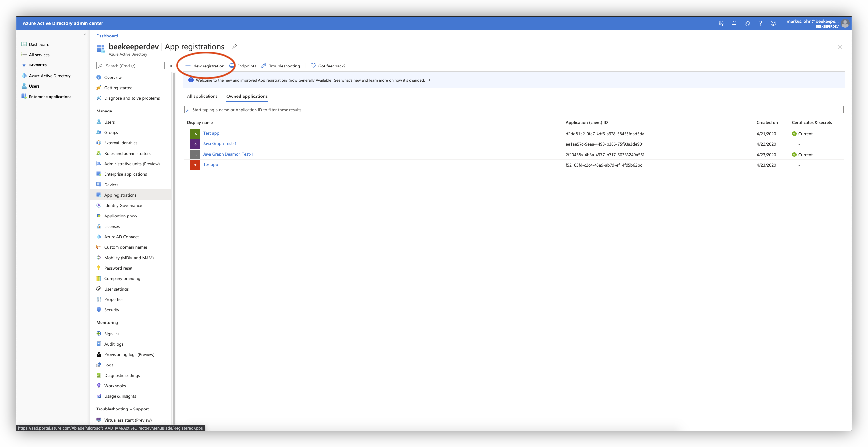This screenshot has width=868, height=447.
Task: Switch to the Owned applications tab
Action: click(247, 96)
